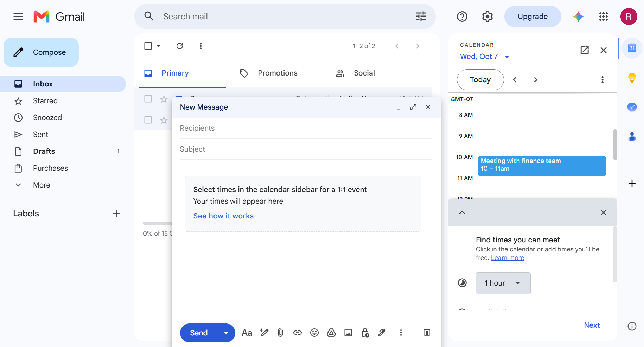Click Help me write pencil icon
Image resolution: width=644 pixels, height=347 pixels.
pyautogui.click(x=264, y=333)
